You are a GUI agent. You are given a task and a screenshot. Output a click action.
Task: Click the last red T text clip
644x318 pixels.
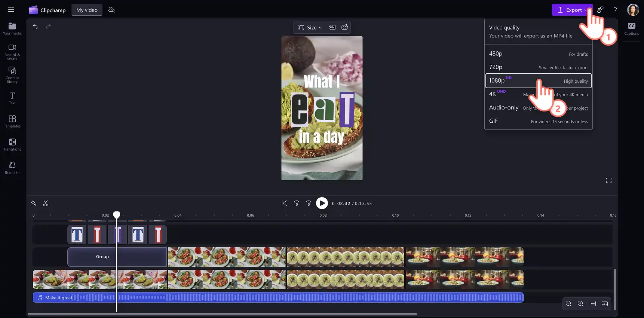click(158, 235)
